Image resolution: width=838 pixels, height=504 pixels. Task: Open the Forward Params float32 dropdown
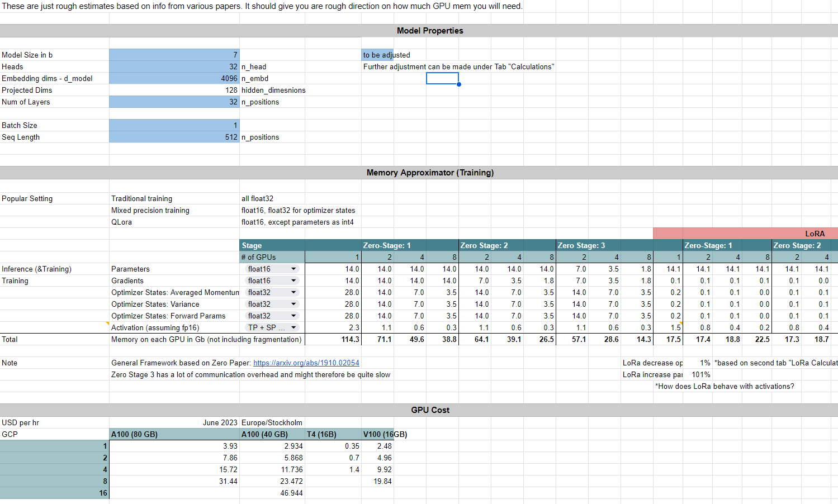click(x=272, y=316)
